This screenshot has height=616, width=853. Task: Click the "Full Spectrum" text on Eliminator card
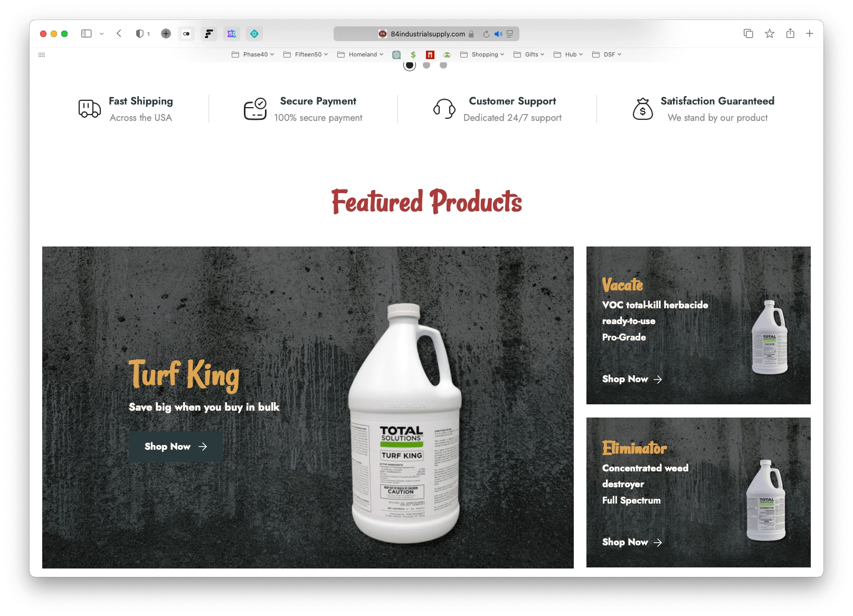[631, 500]
